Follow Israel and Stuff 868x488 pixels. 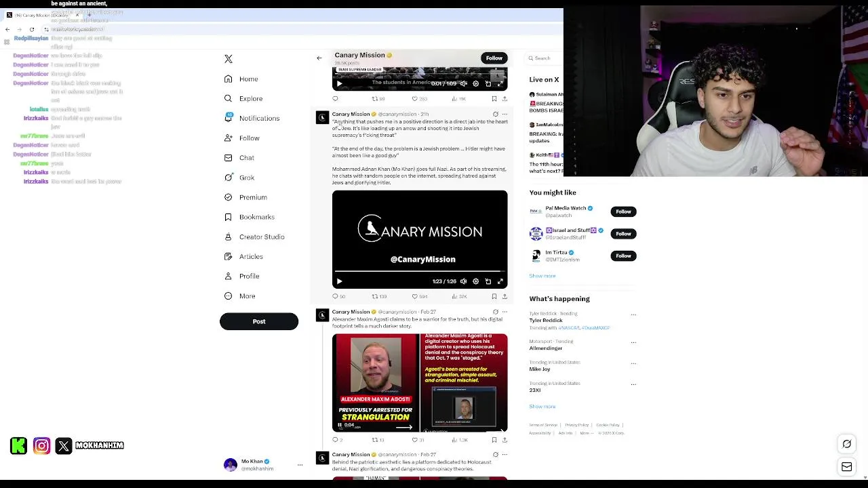pos(623,234)
